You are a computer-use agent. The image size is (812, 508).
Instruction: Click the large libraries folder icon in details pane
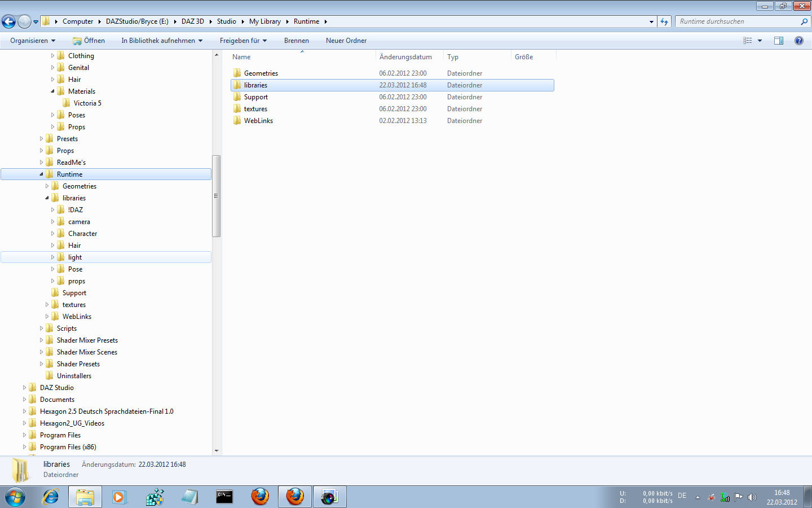pos(20,470)
